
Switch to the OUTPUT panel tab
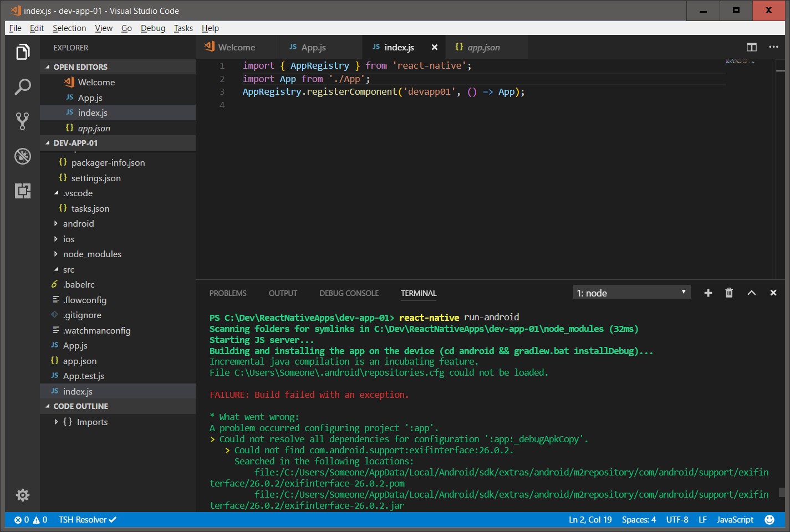point(283,293)
